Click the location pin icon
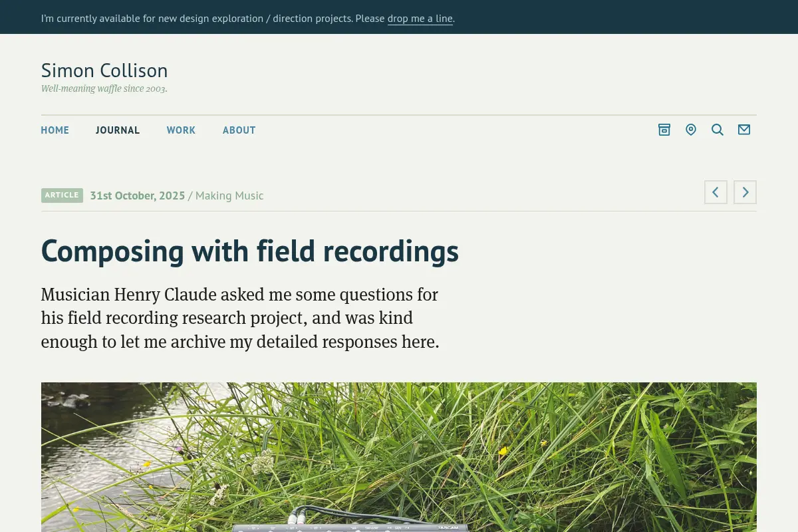Image resolution: width=798 pixels, height=532 pixels. (x=690, y=130)
